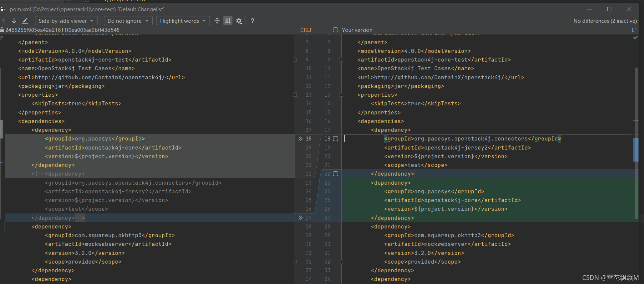The width and height of the screenshot is (644, 284).
Task: Click right <scope>test</scope> on line 21
Action: pos(416,165)
